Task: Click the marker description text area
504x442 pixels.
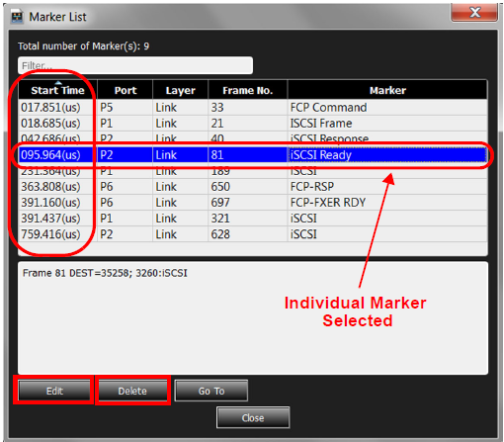Action: [253, 318]
